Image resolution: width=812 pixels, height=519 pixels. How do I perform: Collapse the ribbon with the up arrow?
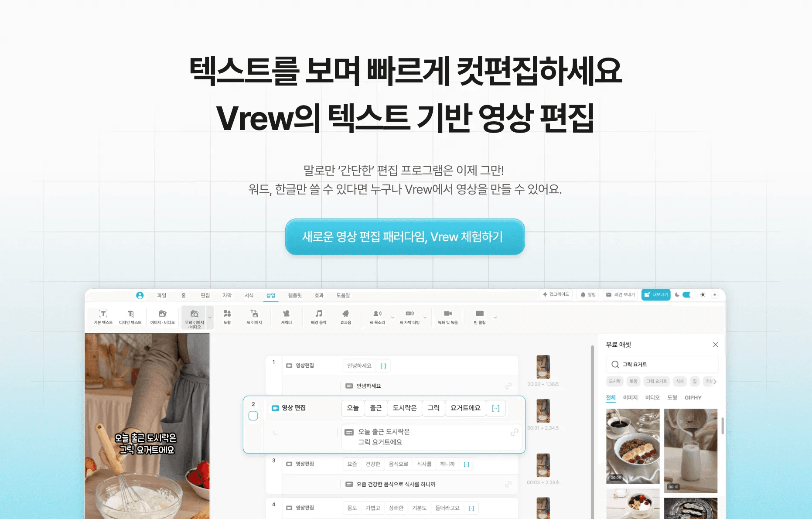(x=715, y=295)
